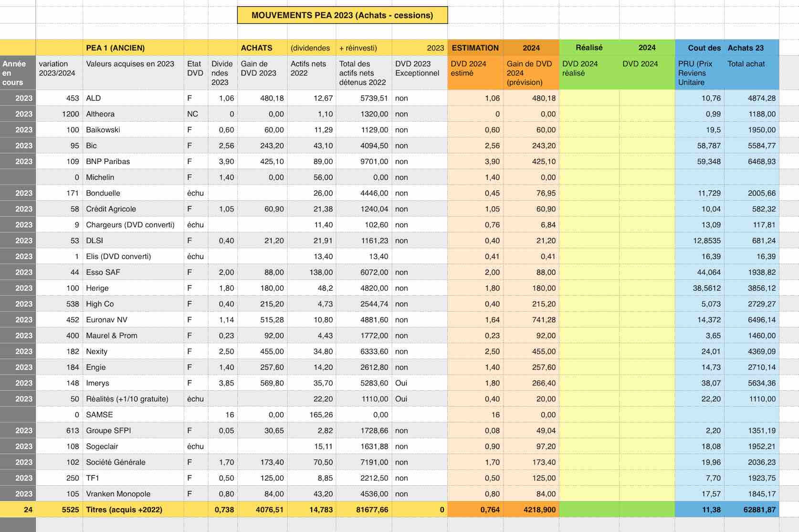The width and height of the screenshot is (799, 532).
Task: Select the total actifs nets cell 81677,66
Action: tap(364, 510)
